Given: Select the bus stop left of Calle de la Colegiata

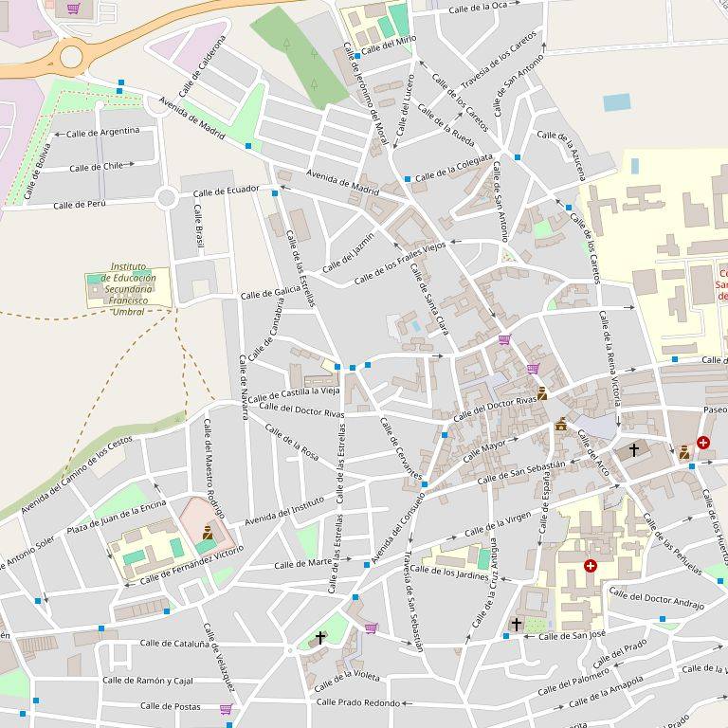Looking at the screenshot, I should tap(408, 178).
